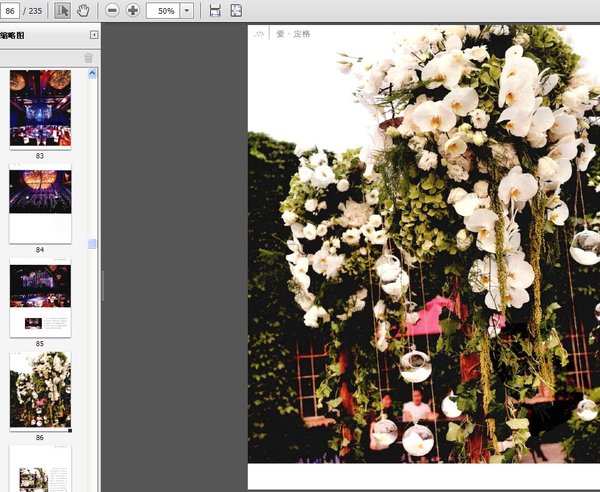
Task: Open page 83 thumbnail
Action: (x=40, y=109)
